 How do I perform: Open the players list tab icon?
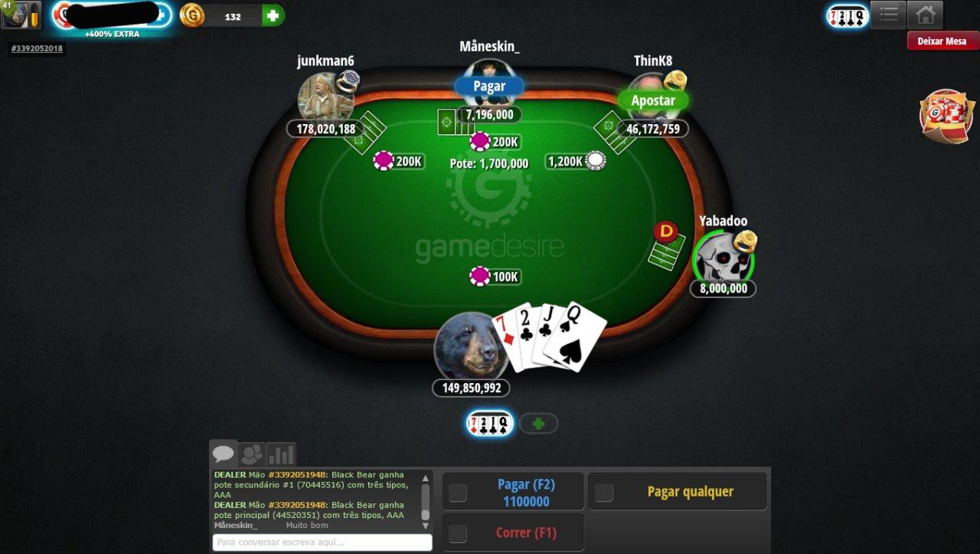pos(251,454)
